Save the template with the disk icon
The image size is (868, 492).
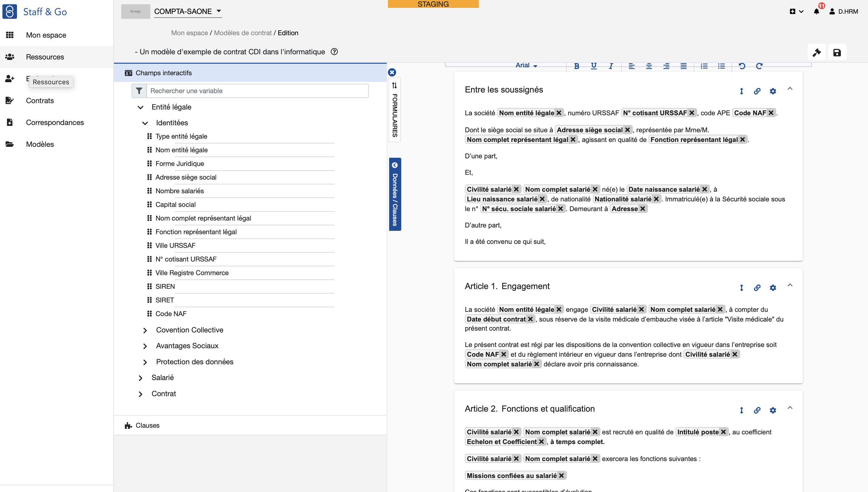coord(837,52)
